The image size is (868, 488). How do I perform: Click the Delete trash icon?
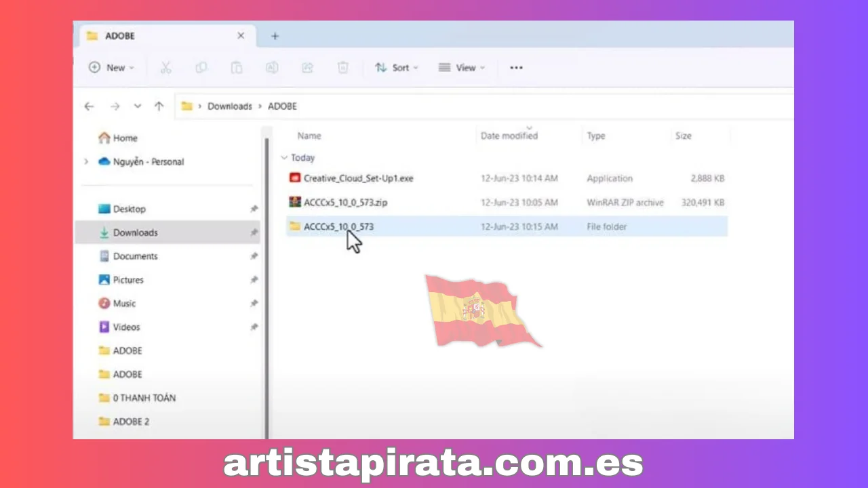[343, 68]
